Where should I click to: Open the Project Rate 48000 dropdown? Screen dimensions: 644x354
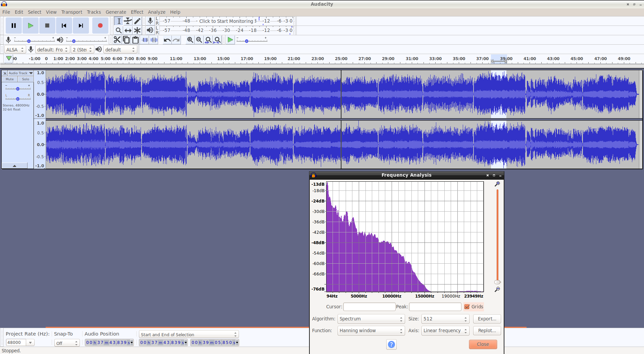coord(31,343)
